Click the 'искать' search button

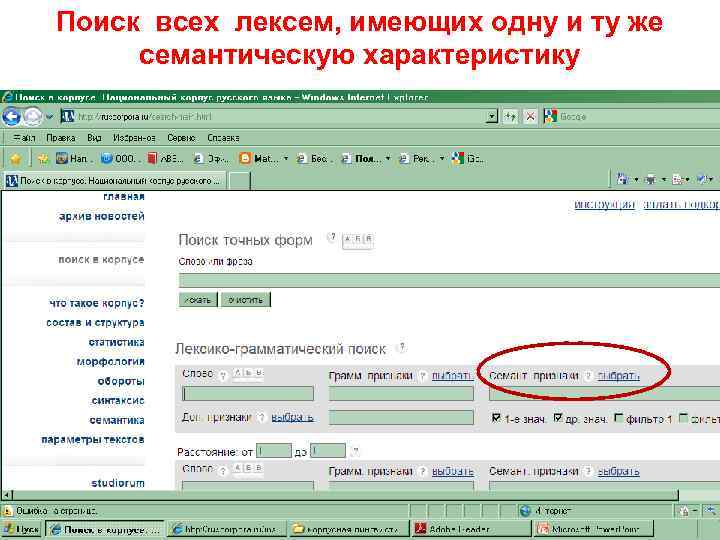coord(198,299)
